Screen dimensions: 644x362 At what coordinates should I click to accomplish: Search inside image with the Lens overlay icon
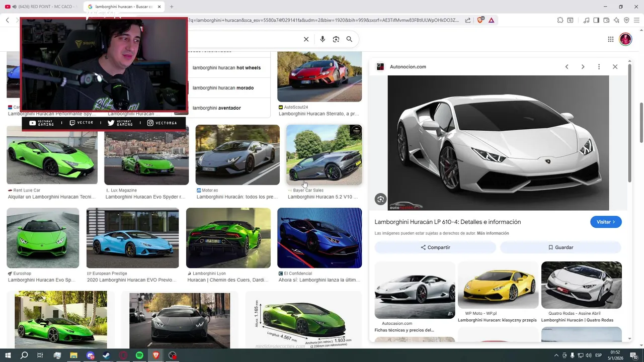coord(380,199)
